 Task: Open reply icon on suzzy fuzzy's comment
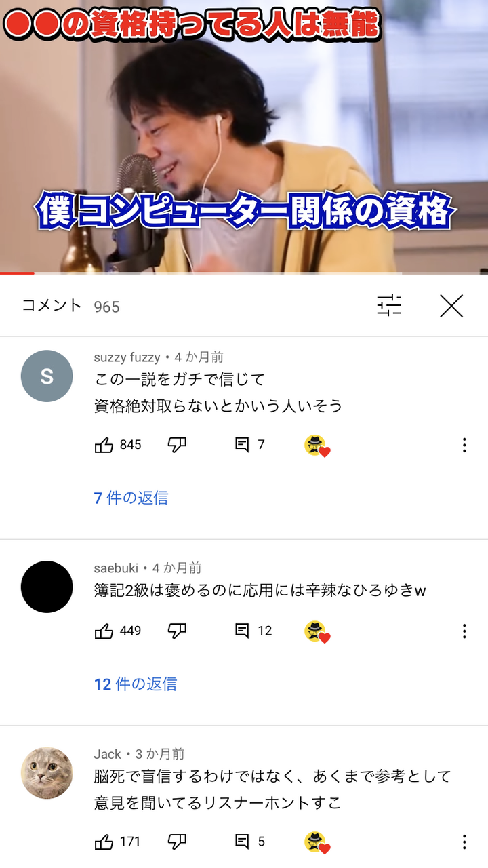click(x=241, y=445)
